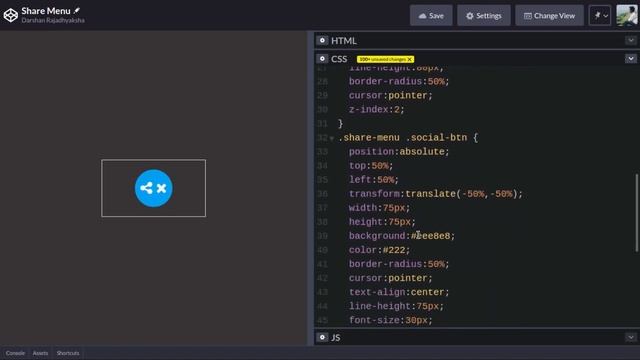Image resolution: width=640 pixels, height=360 pixels.
Task: Click the z-index:2 line
Action: 376,109
